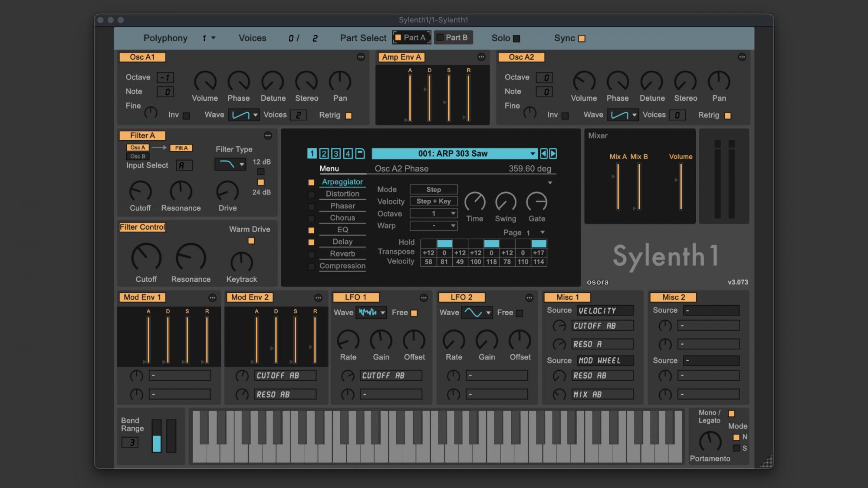Screen dimensions: 868x488
Task: Open the arpeggiator Octave dropdown
Action: pyautogui.click(x=434, y=214)
